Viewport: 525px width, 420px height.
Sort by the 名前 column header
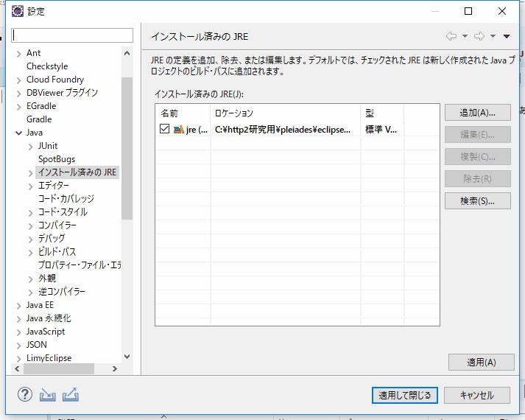(x=183, y=113)
